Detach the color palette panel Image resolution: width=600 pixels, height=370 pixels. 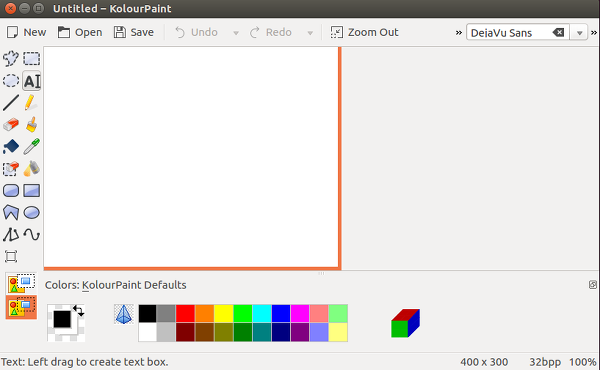point(592,285)
